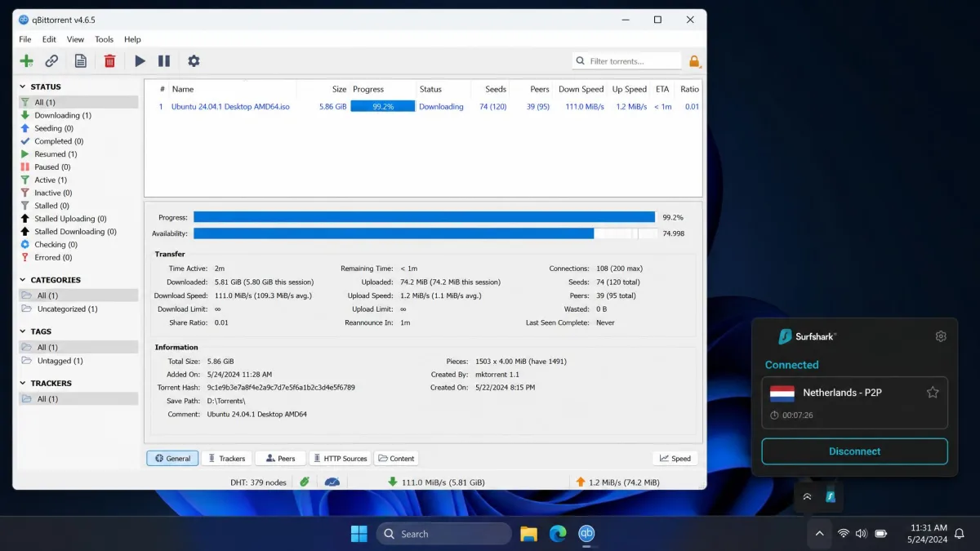Open the Help menu
Screen dimensions: 980x551
point(132,39)
